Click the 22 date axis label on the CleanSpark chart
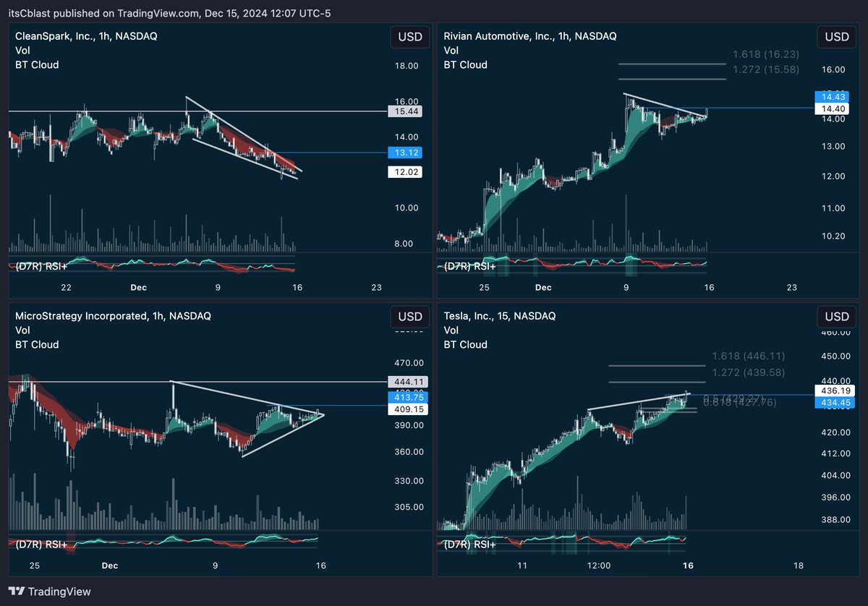 [x=67, y=287]
